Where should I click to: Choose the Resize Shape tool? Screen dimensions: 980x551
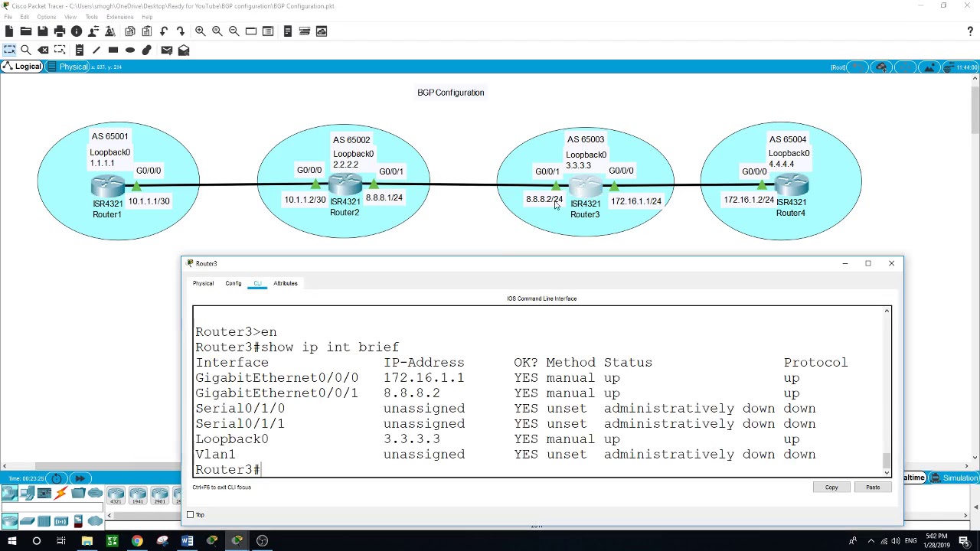coord(60,50)
